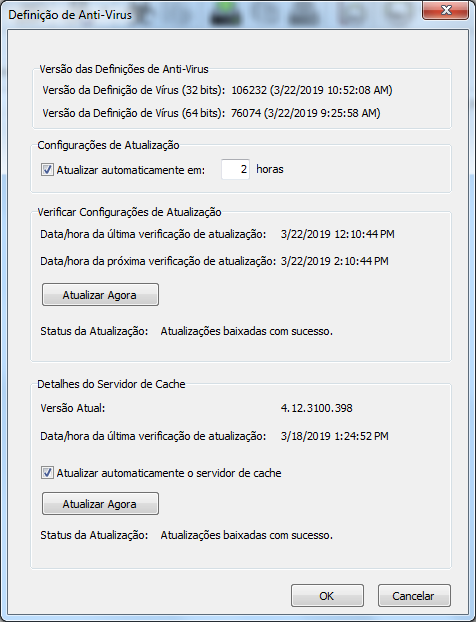Select the 32 bits virus definition version text

312,90
